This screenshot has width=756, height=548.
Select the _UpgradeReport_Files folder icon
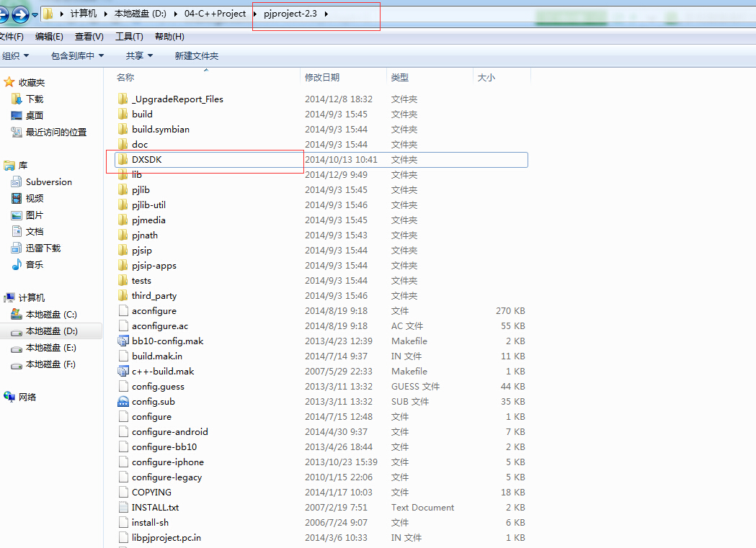pyautogui.click(x=123, y=99)
